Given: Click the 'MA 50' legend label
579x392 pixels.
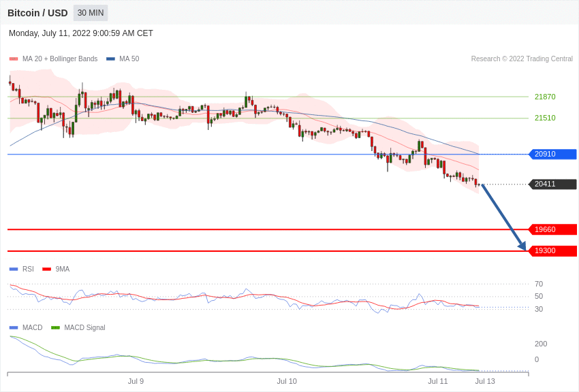Looking at the screenshot, I should tap(129, 59).
